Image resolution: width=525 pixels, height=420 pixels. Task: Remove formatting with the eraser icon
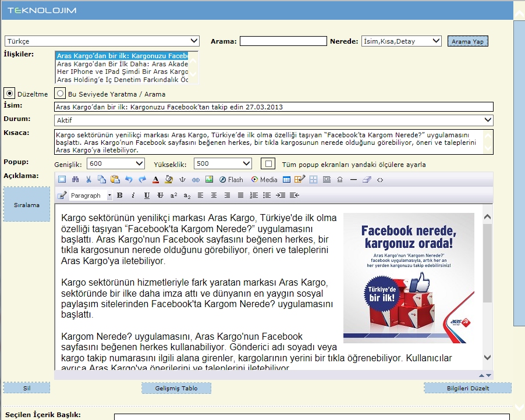click(367, 180)
